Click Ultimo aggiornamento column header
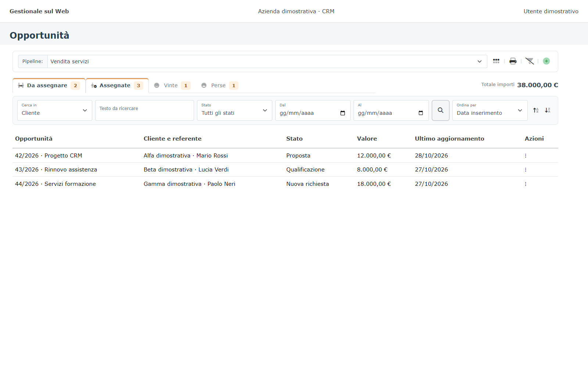588x368 pixels. (x=449, y=139)
